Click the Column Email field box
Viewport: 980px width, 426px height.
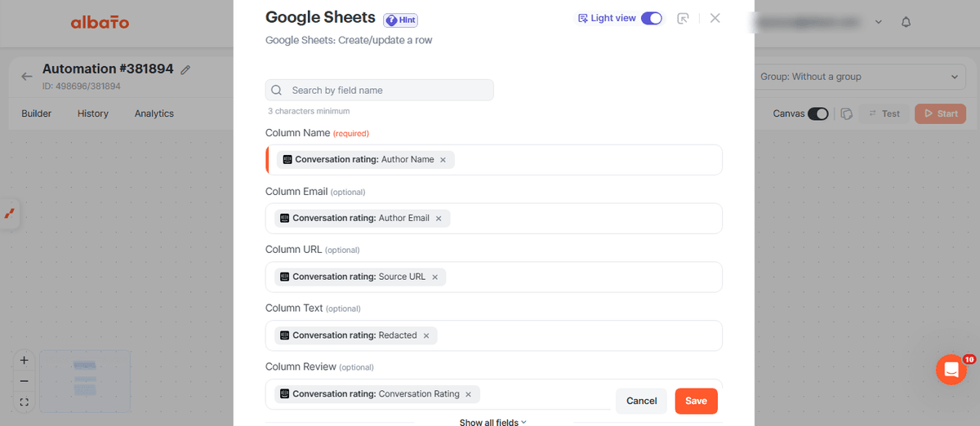tap(494, 218)
